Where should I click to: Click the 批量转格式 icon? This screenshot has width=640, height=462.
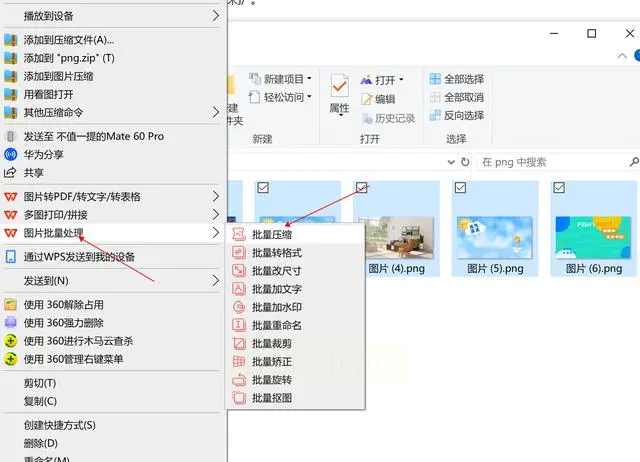click(x=239, y=253)
